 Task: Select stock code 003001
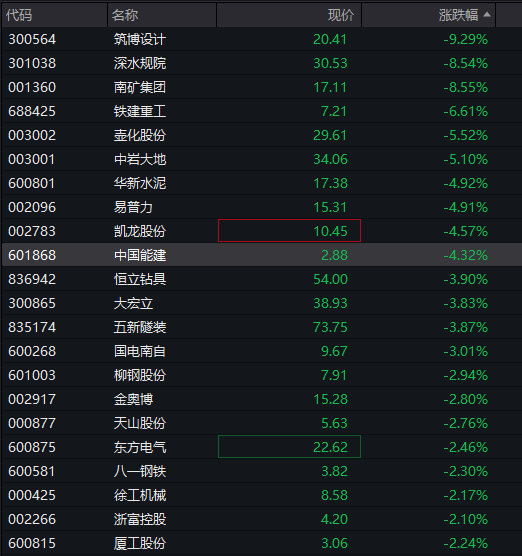point(32,159)
